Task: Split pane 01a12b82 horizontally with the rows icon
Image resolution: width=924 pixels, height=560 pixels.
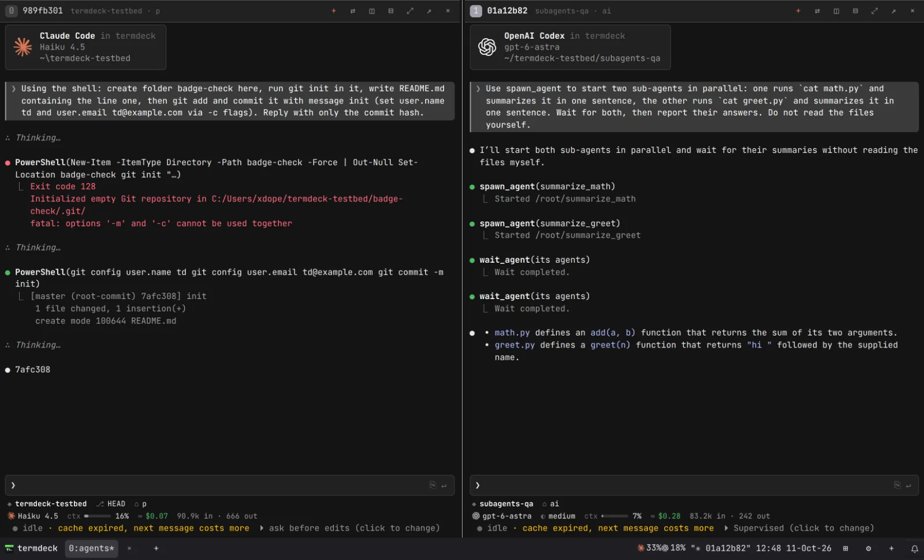Action: click(855, 11)
